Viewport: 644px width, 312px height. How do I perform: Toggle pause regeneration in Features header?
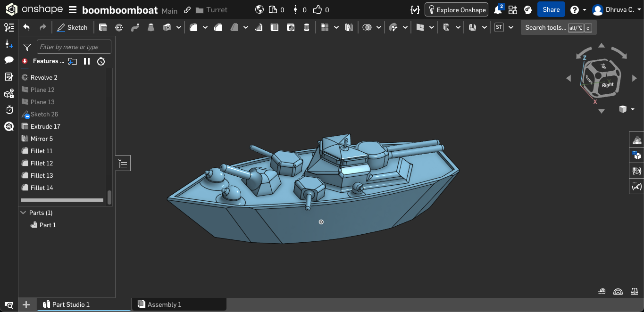pos(87,61)
